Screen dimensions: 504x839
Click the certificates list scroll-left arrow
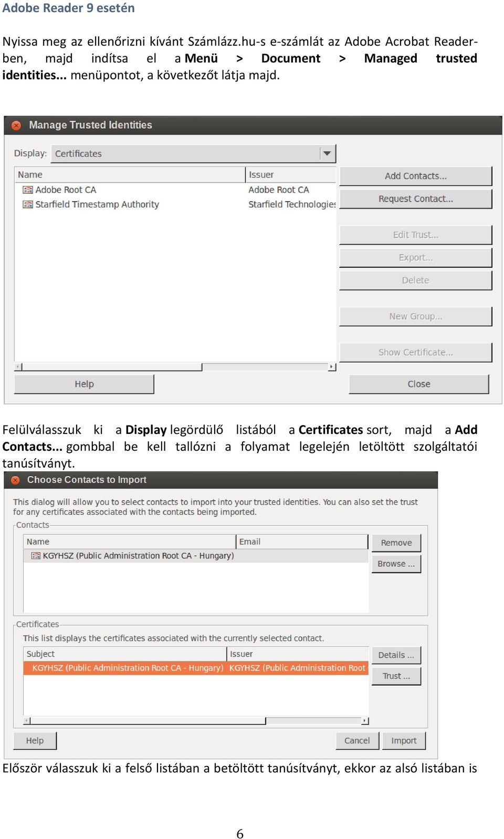(x=27, y=721)
